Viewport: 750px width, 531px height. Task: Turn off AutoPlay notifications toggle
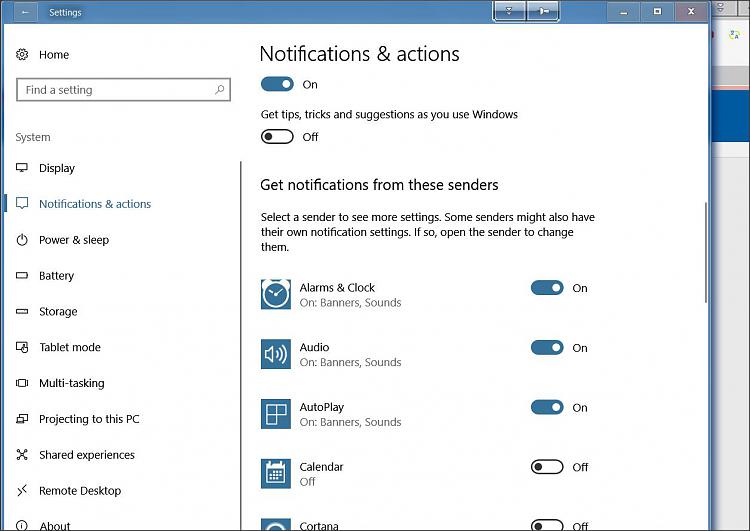(547, 408)
